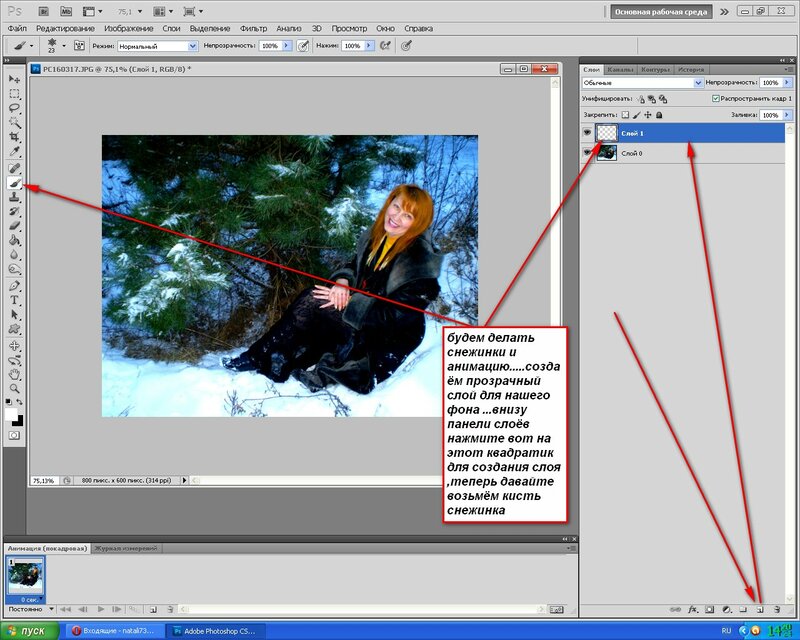Select the Horizontal Type tool
Screen dimensions: 800x640
[14, 299]
